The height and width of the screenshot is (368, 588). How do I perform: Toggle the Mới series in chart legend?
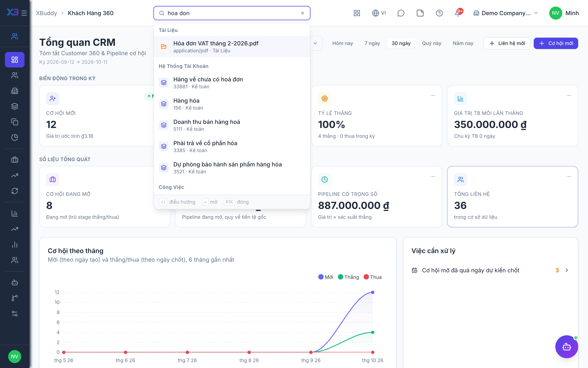(326, 277)
